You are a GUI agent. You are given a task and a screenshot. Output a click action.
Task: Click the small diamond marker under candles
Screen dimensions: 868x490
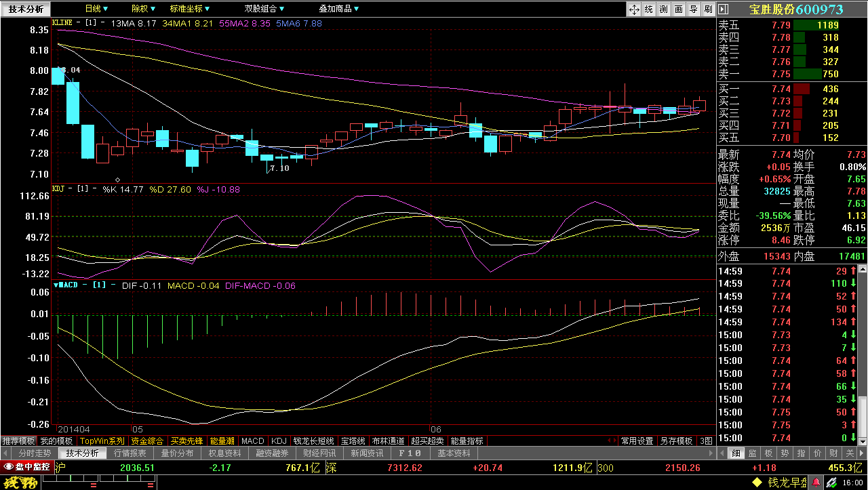coord(119,180)
